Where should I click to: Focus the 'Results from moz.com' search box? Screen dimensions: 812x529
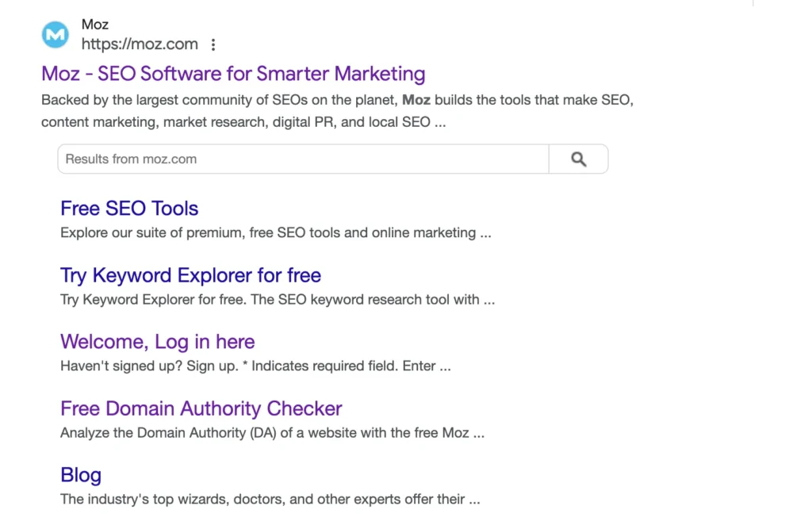click(303, 159)
